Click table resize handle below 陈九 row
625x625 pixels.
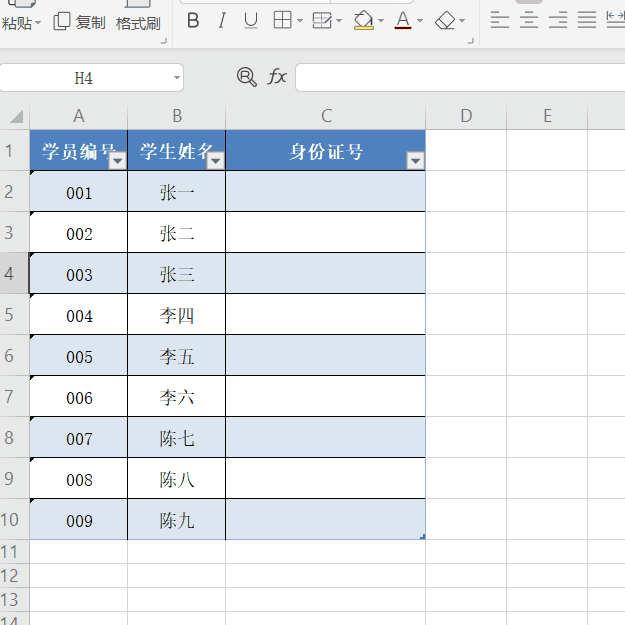point(423,537)
